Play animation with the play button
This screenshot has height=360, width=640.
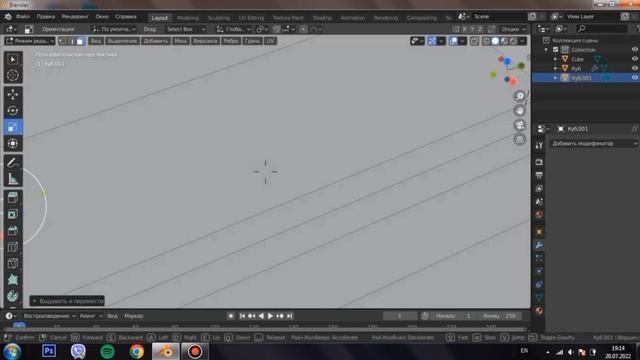click(270, 316)
